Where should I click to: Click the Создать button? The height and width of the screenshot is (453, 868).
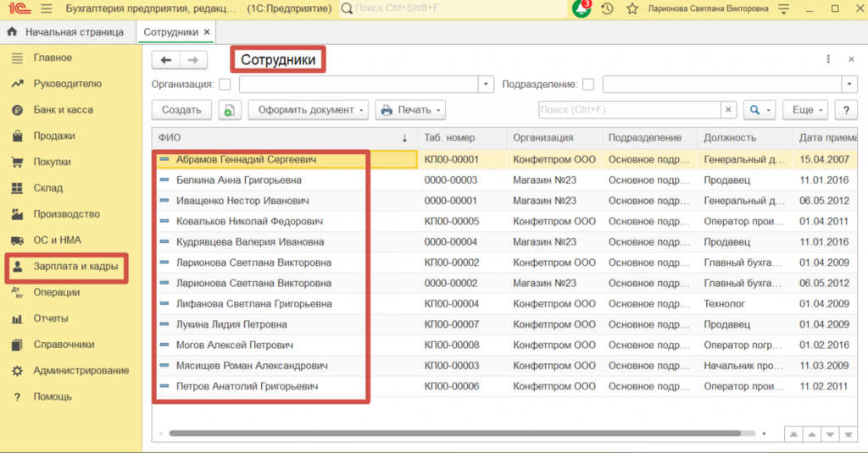coord(181,110)
